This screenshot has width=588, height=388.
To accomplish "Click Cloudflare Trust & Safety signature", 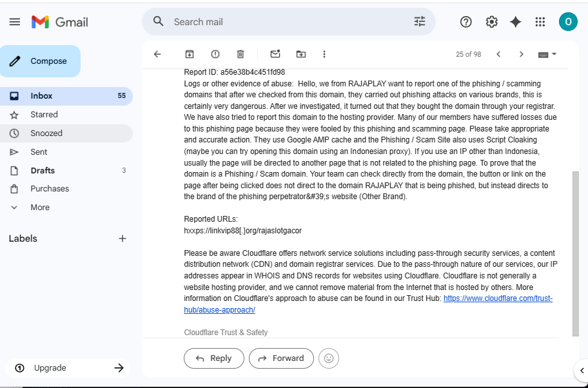I will point(226,332).
